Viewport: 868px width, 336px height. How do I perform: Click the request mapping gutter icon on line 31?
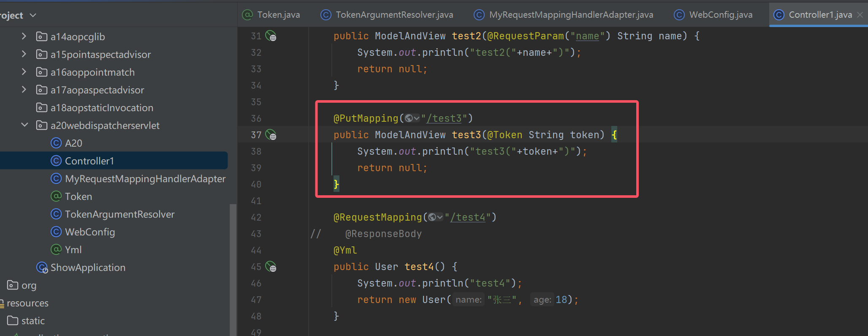(x=271, y=36)
